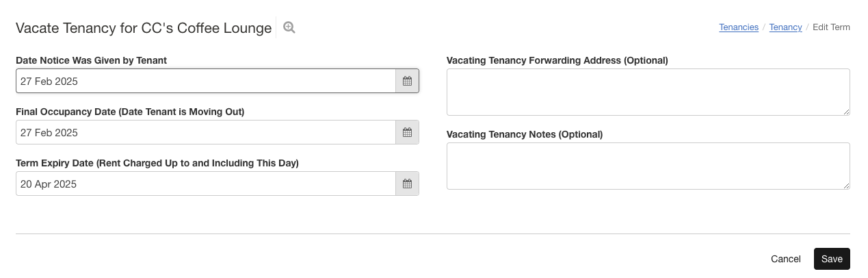
Task: Click inside the Vacating Tenancy Notes text area
Action: click(x=648, y=166)
